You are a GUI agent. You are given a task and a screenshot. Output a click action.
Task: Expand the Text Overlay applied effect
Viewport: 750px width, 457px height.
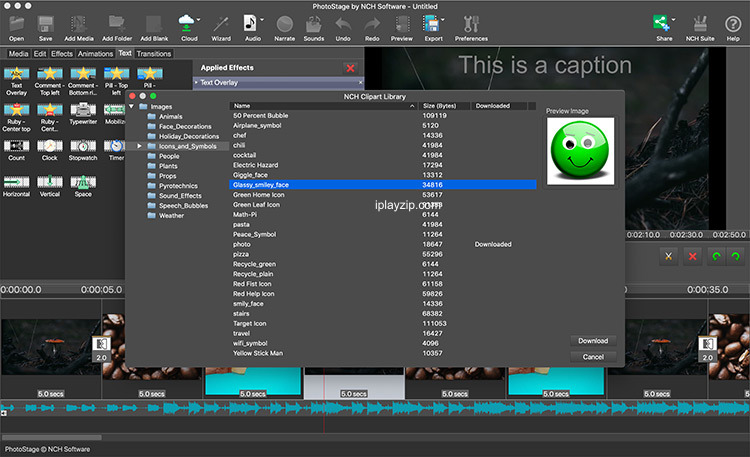[196, 82]
